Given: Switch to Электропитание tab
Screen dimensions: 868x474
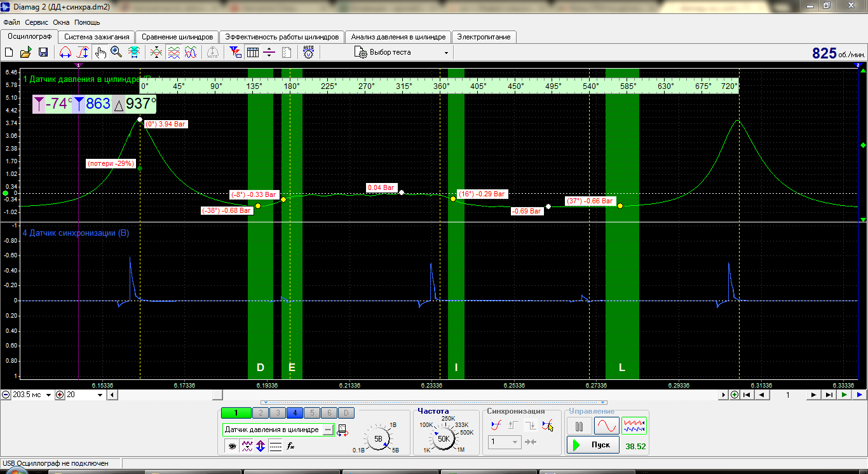Looking at the screenshot, I should pos(484,37).
